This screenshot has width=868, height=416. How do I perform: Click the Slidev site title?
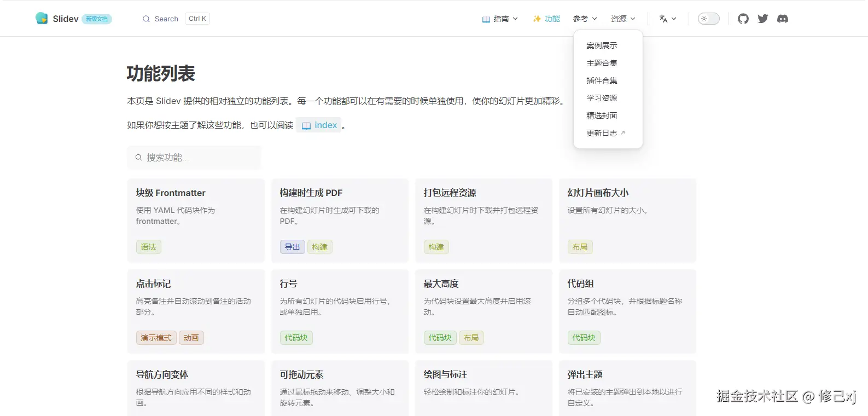[66, 19]
